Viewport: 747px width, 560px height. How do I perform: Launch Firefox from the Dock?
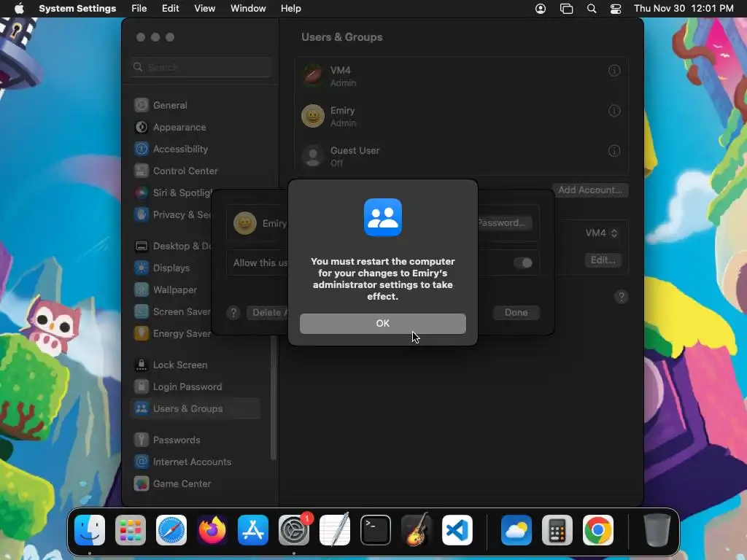click(x=212, y=530)
